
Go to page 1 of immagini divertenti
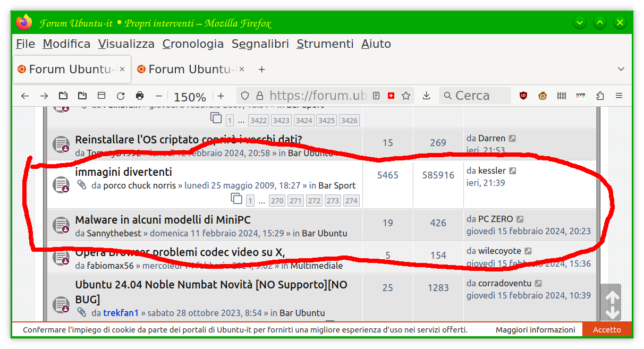click(250, 201)
